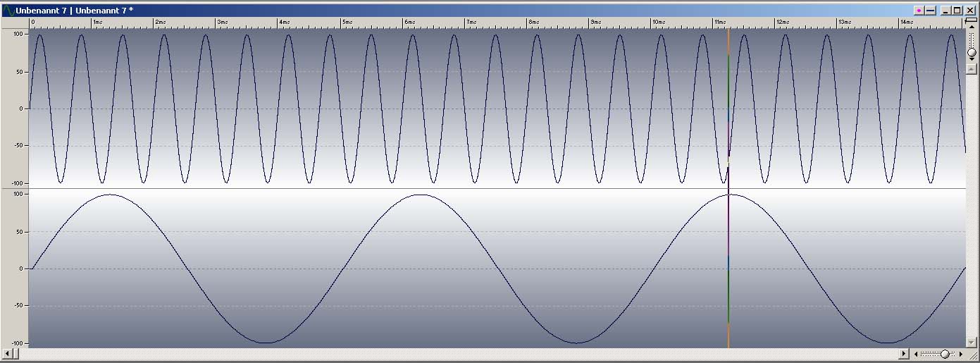Click the vertical scrollbar up arrow button
Viewport: 980px width, 363px height.
pyautogui.click(x=972, y=69)
